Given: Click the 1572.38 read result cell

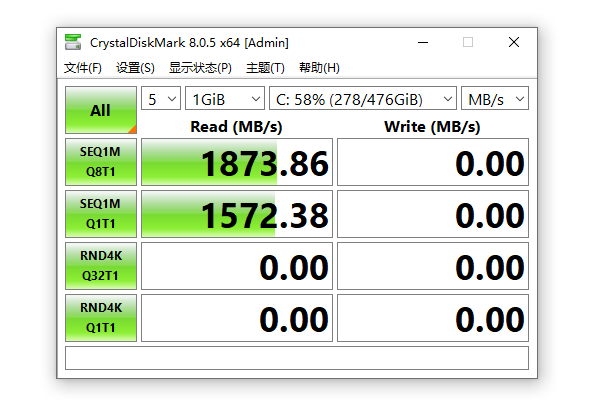Looking at the screenshot, I should [237, 214].
